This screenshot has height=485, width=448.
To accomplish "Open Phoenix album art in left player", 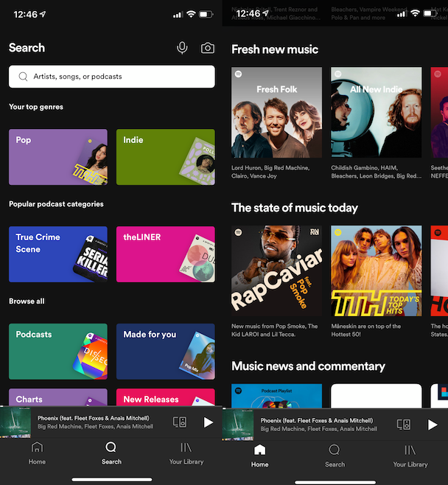I will point(15,422).
